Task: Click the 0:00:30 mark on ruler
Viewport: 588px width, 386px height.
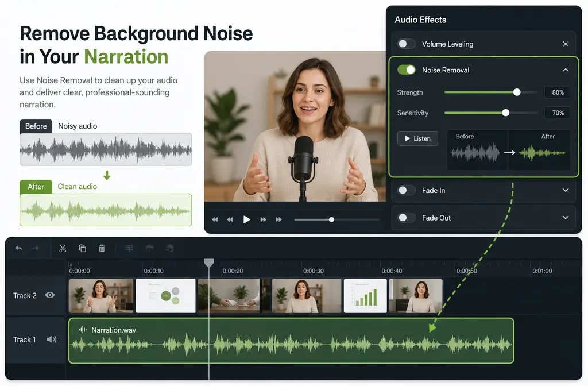Action: tap(313, 271)
